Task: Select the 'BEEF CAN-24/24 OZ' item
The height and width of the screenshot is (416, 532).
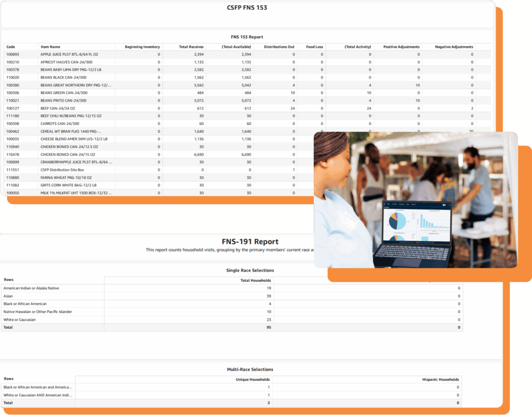Action: 58,108
